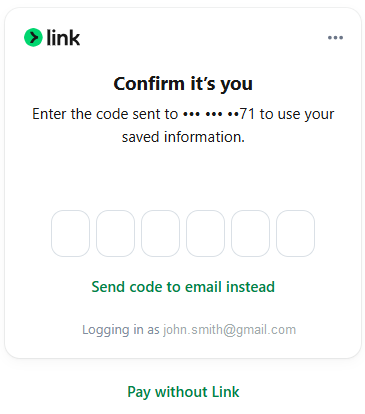The image size is (365, 414).
Task: Focus the third verification code digit box
Action: click(x=160, y=233)
